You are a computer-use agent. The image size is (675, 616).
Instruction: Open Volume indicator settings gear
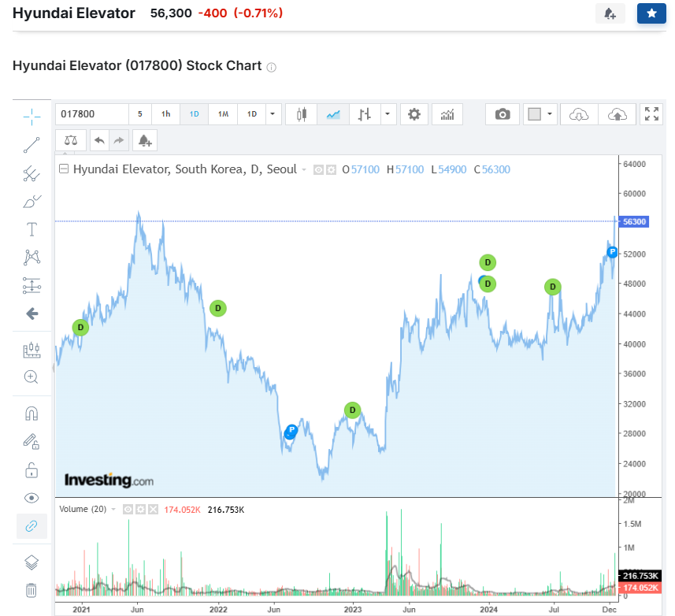tap(141, 510)
